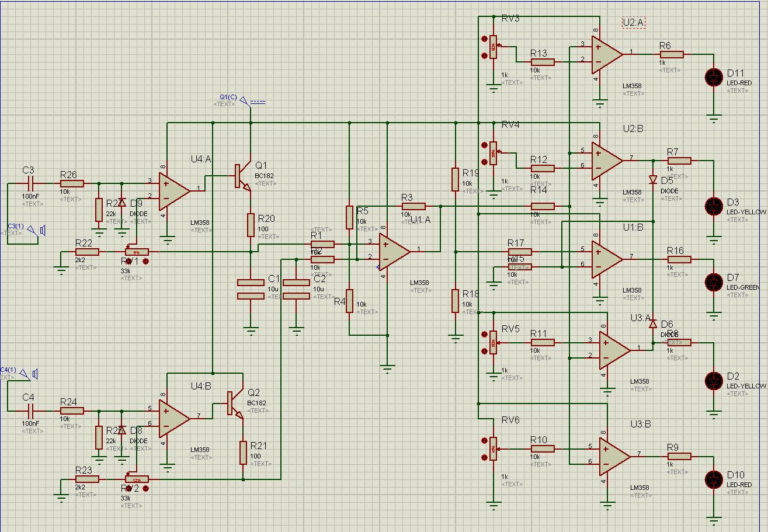Select the D7 green LED
Screen dimensions: 768x532
tap(714, 282)
